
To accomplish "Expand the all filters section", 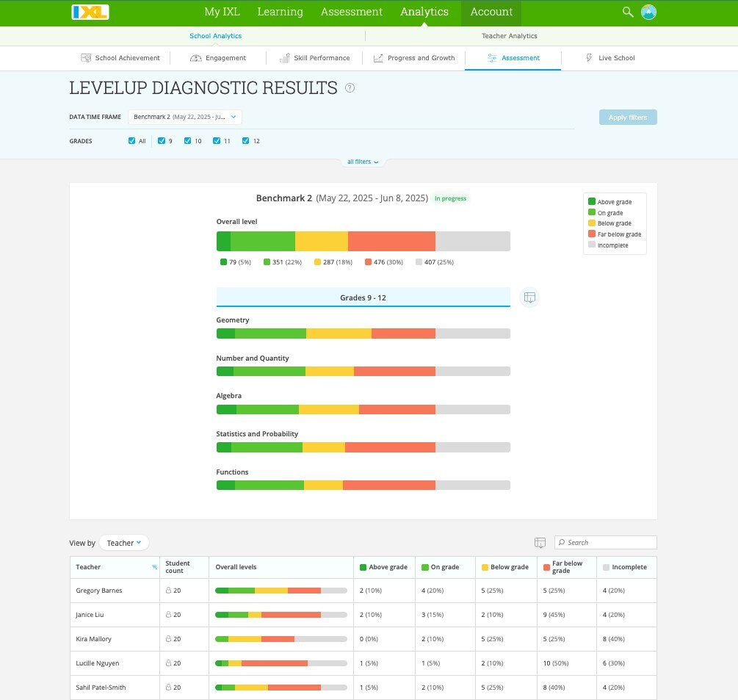I will [363, 162].
